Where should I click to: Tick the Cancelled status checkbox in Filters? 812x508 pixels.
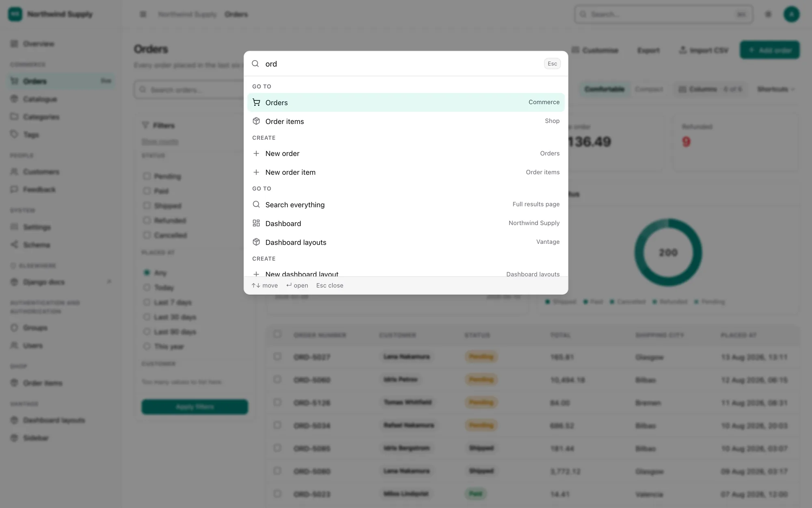click(x=147, y=235)
